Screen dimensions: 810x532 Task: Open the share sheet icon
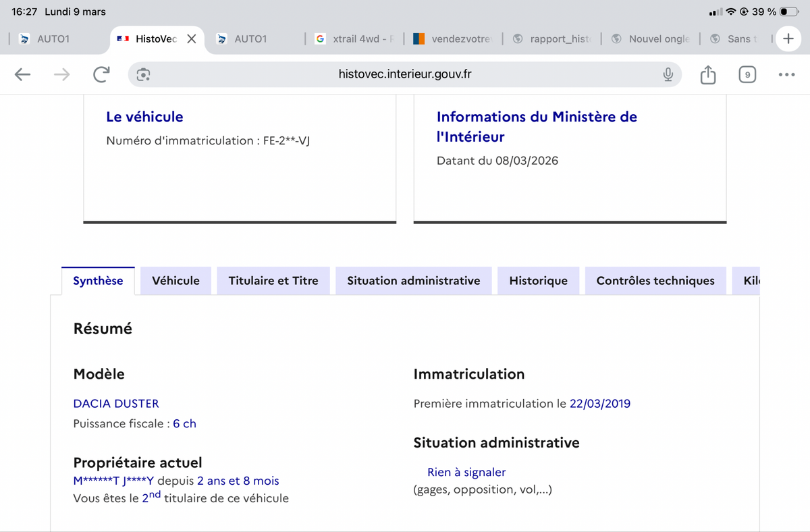pyautogui.click(x=707, y=74)
